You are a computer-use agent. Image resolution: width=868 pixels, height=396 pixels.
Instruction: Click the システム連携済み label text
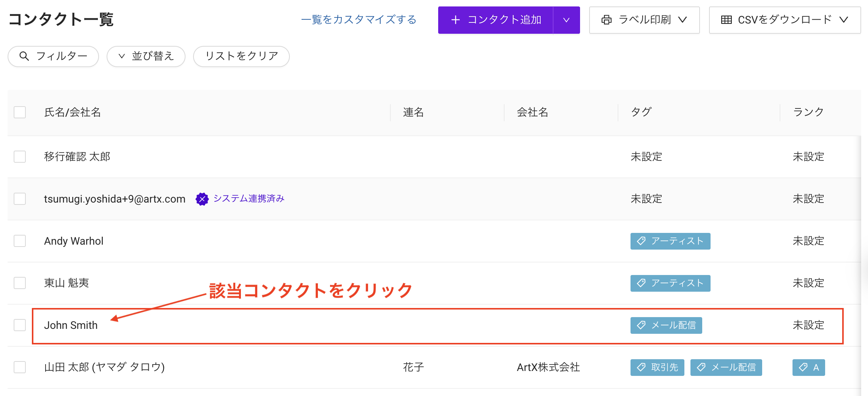pos(249,199)
